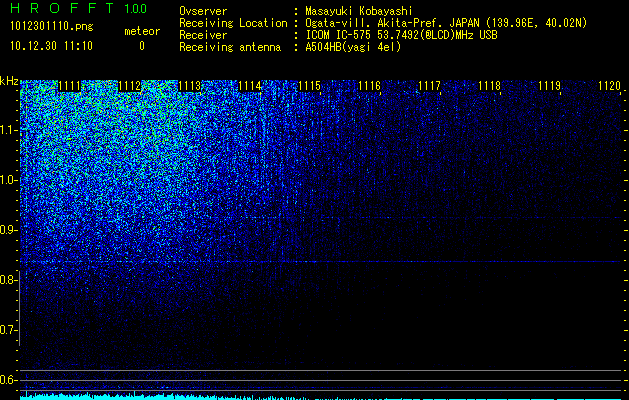The width and height of the screenshot is (629, 400).
Task: Click the 1117 time marker
Action: tap(429, 86)
